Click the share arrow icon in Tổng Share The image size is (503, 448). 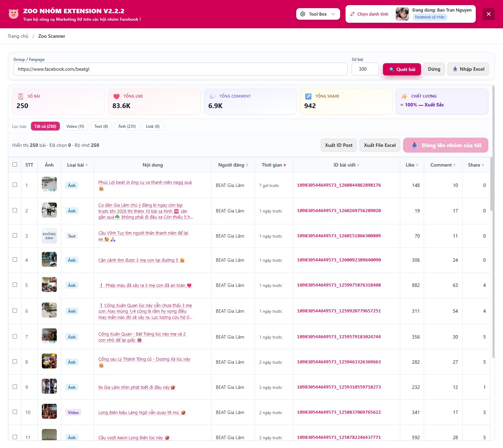point(308,96)
